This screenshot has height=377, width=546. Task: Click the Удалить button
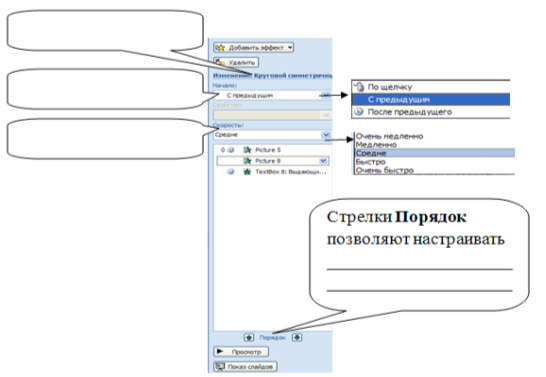click(236, 63)
